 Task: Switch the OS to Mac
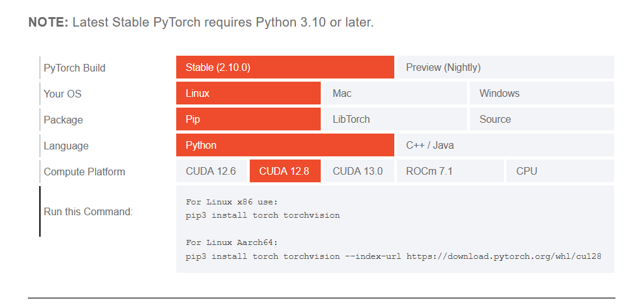click(x=394, y=93)
